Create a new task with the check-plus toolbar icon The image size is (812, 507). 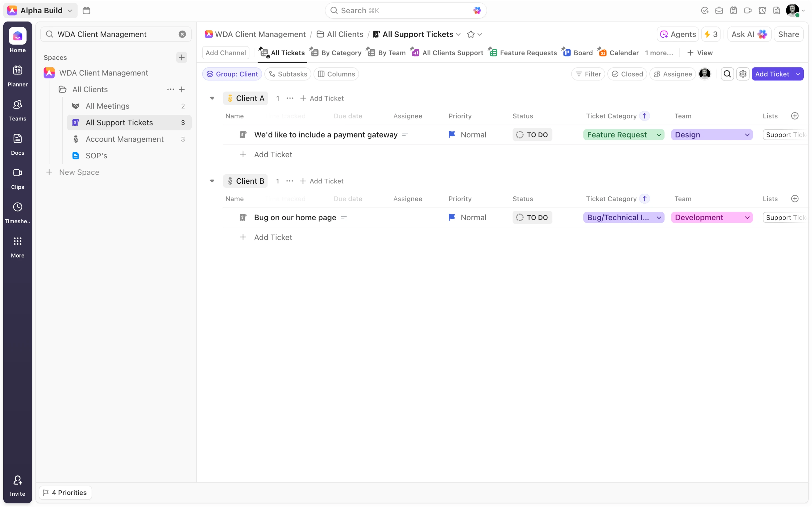pos(705,10)
